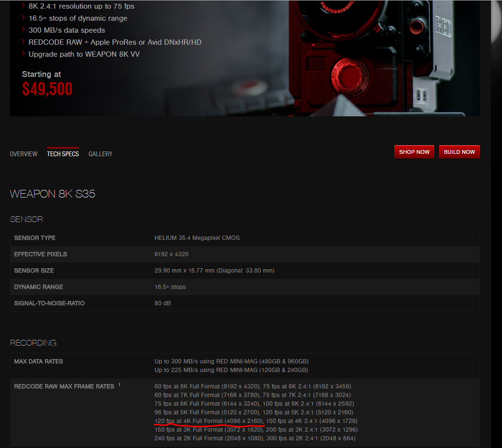This screenshot has height=448, width=502.
Task: Select the 75 fps at 6K Full Format line
Action: pos(254,404)
